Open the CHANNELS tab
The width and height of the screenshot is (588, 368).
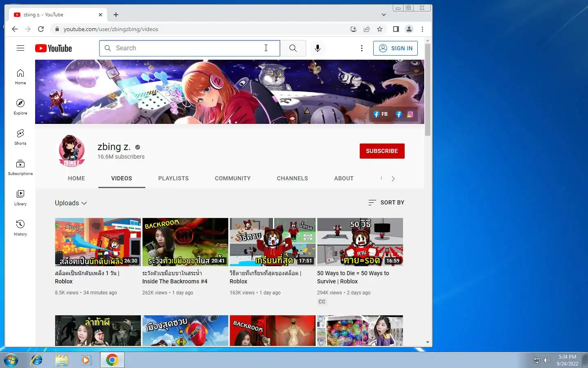292,179
